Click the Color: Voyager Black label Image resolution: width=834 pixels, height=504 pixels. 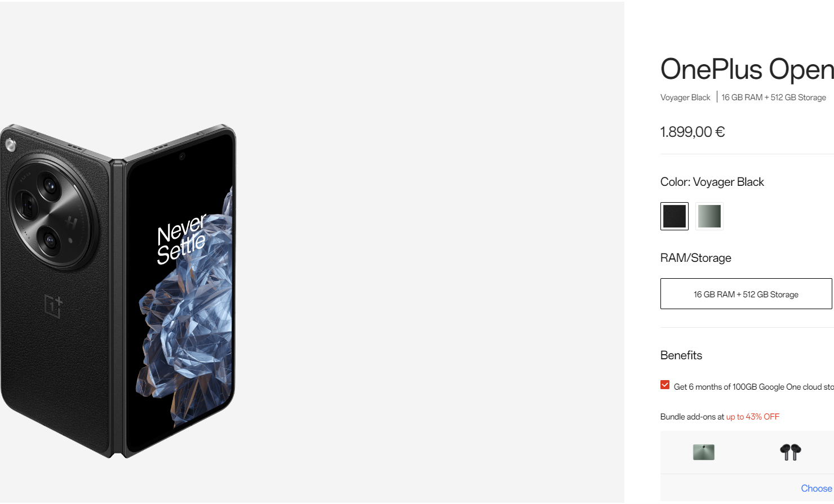tap(712, 182)
